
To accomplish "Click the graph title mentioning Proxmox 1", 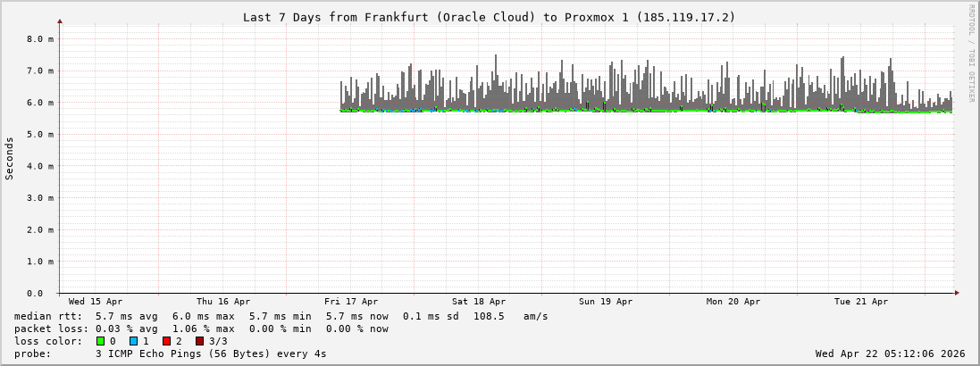I will 489,17.
